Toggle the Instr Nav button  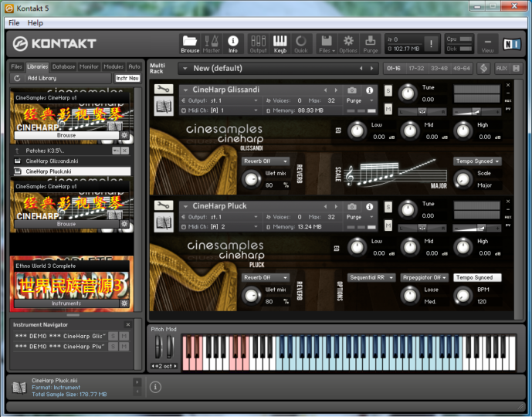pyautogui.click(x=127, y=78)
